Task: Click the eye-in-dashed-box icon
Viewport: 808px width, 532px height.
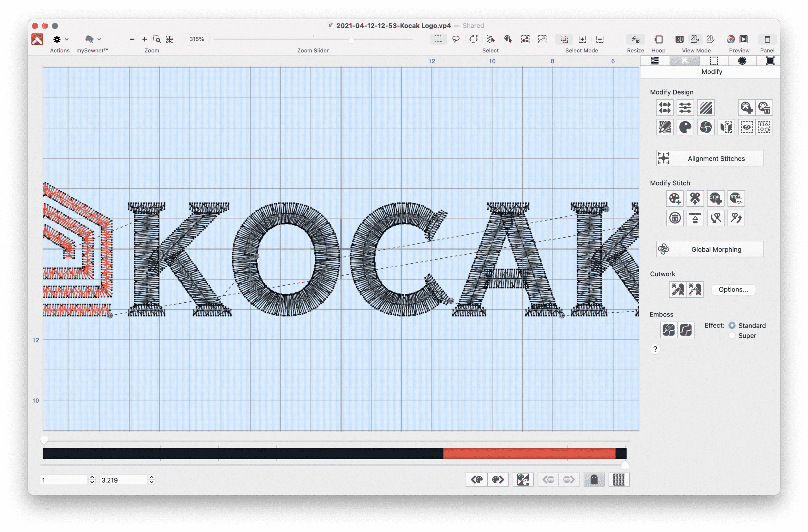Action: (x=746, y=127)
